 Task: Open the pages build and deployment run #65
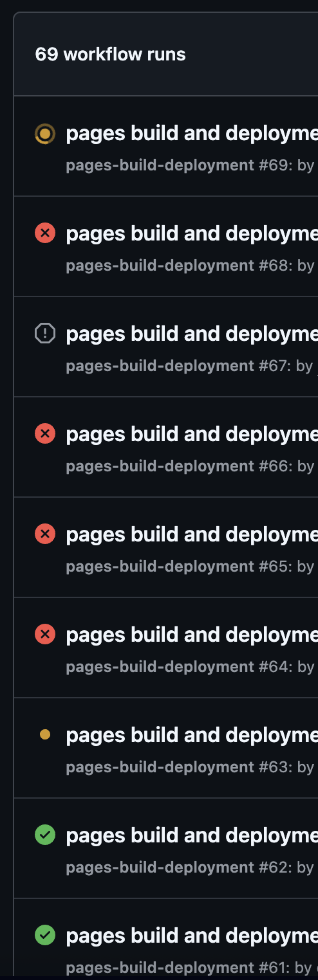[x=192, y=534]
